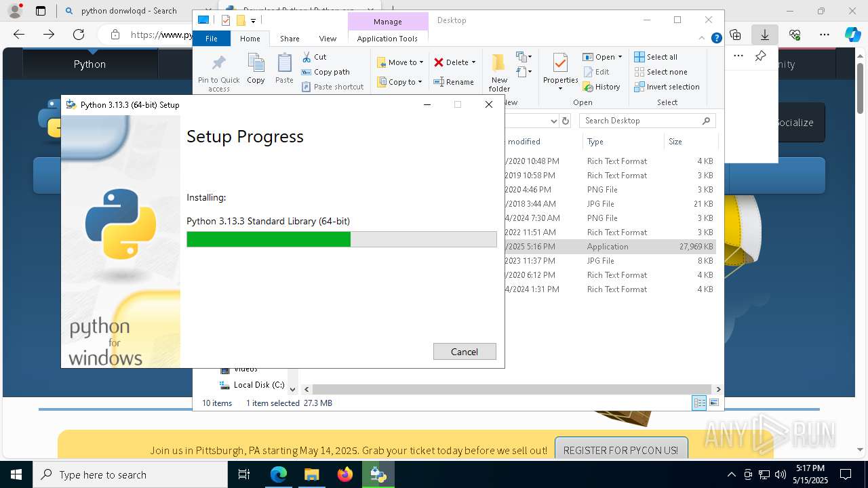The image size is (868, 488).
Task: Switch Explorer to large icons view
Action: click(x=713, y=403)
